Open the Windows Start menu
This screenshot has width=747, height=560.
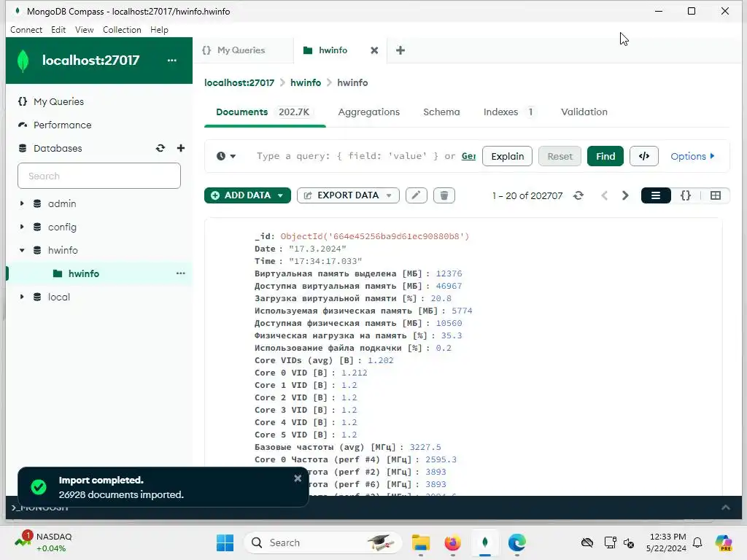pos(225,542)
